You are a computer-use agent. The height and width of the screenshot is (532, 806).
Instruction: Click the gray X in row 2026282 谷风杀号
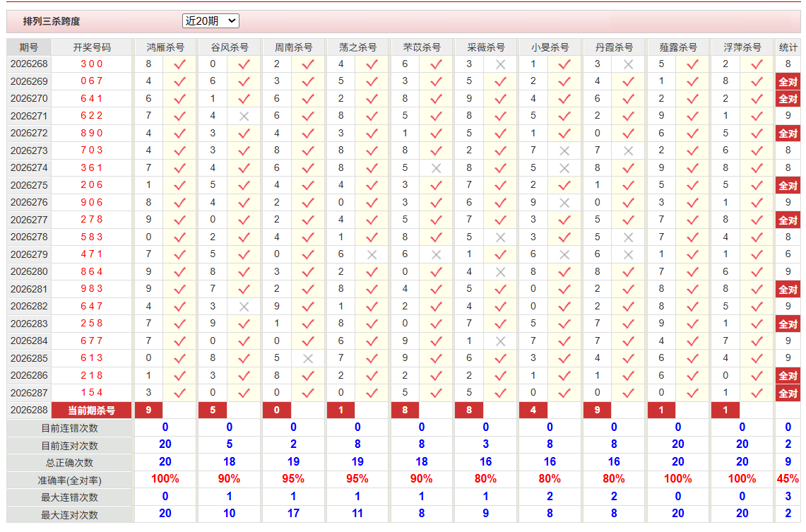[244, 307]
